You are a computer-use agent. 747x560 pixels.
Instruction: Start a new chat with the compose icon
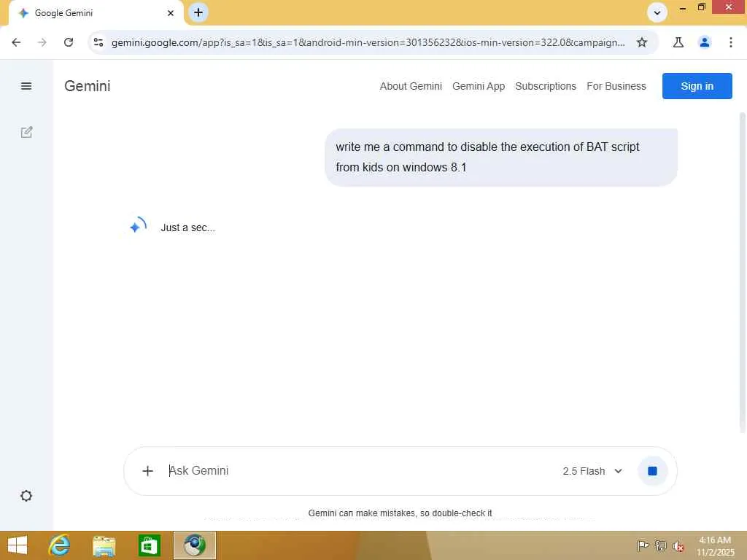tap(26, 133)
